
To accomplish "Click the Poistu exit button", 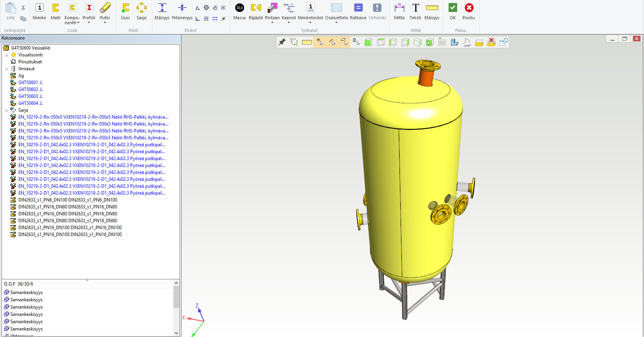I will pos(468,11).
